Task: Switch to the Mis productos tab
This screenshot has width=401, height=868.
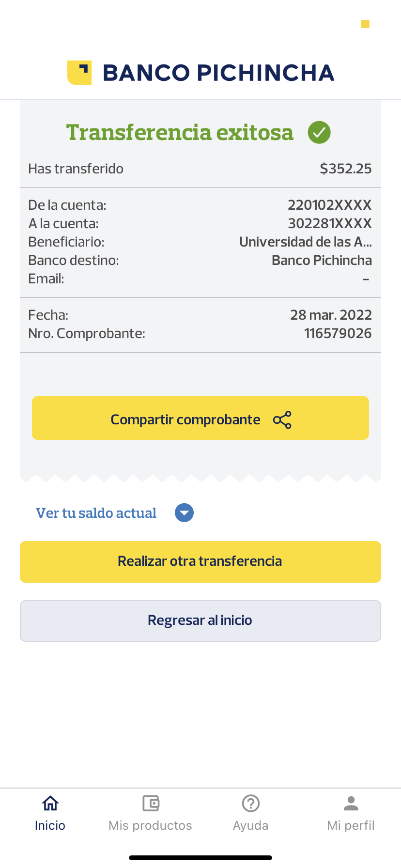Action: click(151, 825)
